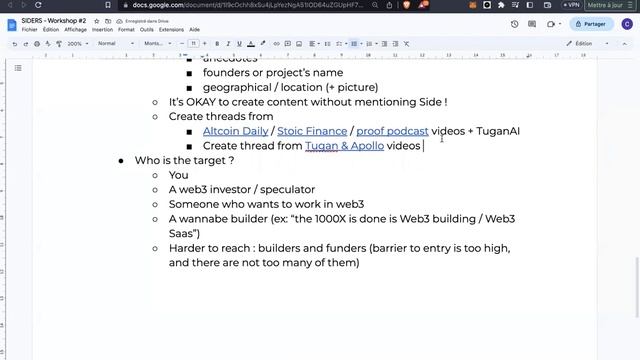
Task: Toggle the bulleted list
Action: (x=354, y=44)
